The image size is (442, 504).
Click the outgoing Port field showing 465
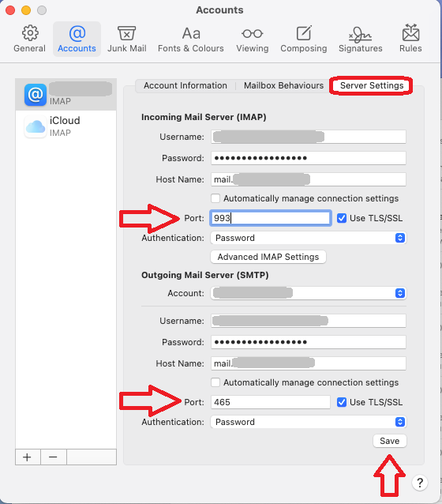tap(271, 402)
